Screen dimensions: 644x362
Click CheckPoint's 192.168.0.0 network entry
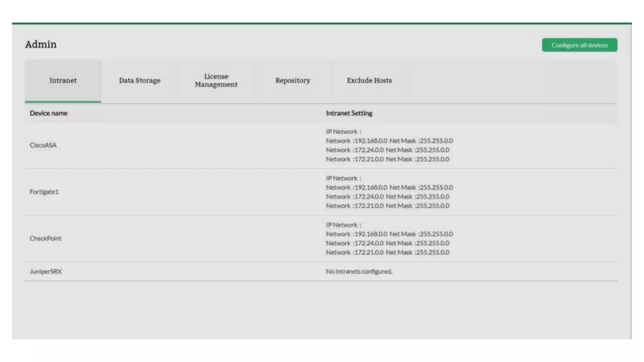point(389,234)
